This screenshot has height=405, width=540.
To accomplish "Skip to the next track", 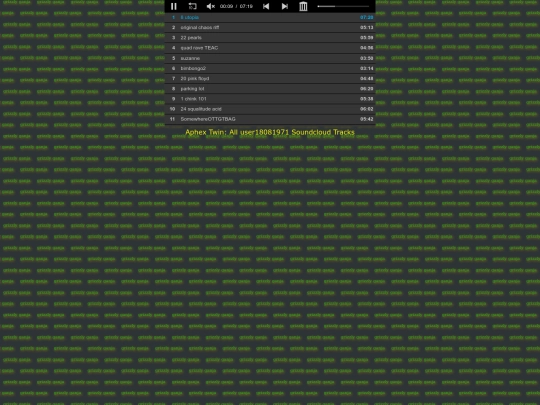I will click(284, 6).
